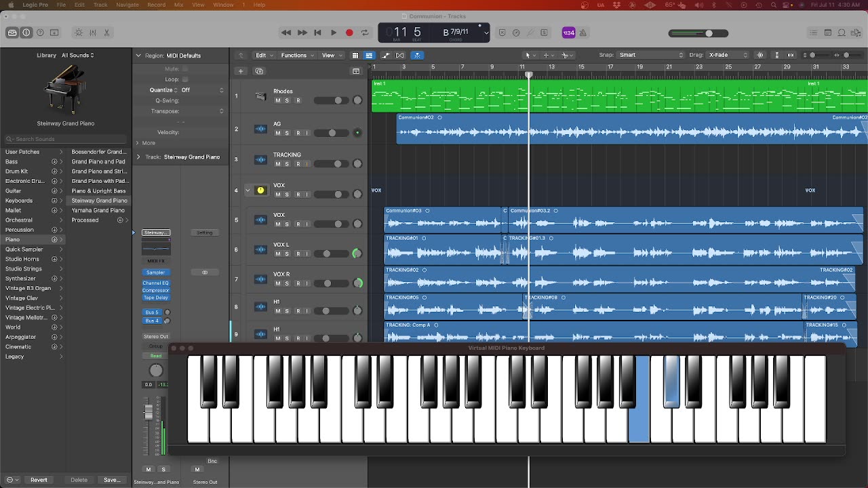Click the duplicate track button
Image resolution: width=868 pixels, height=488 pixels.
tap(259, 71)
